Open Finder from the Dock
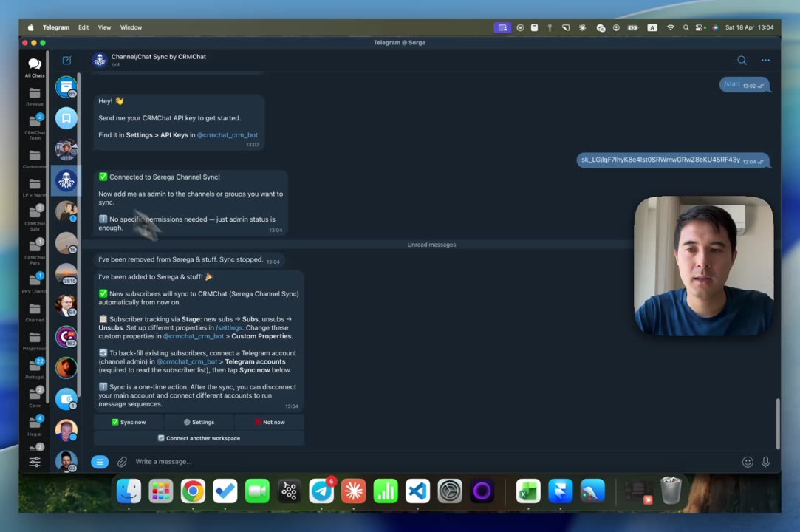The height and width of the screenshot is (532, 800). pyautogui.click(x=129, y=491)
